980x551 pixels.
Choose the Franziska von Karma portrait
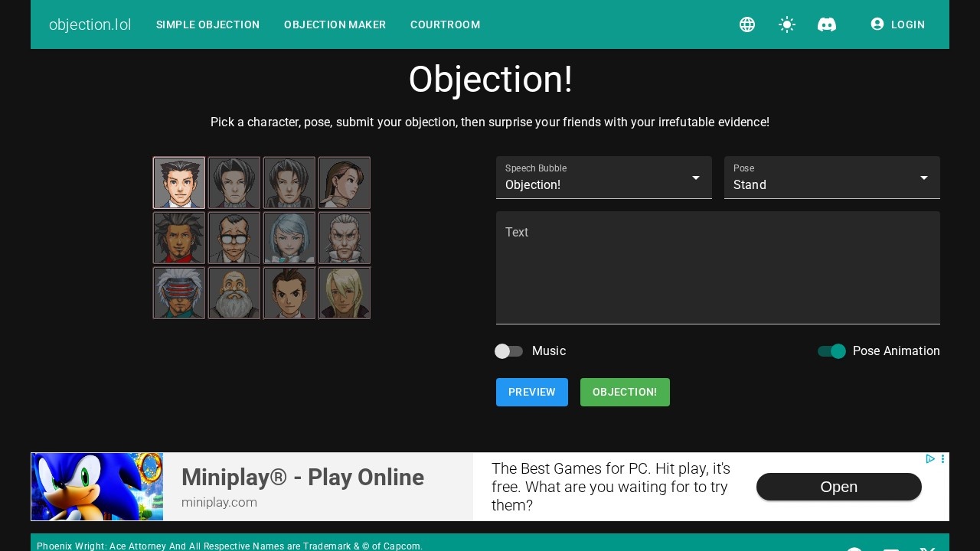coord(289,238)
